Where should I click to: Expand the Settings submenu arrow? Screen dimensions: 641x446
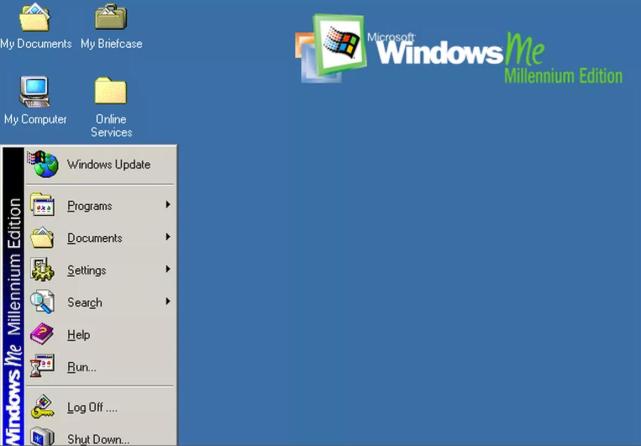[x=168, y=269]
